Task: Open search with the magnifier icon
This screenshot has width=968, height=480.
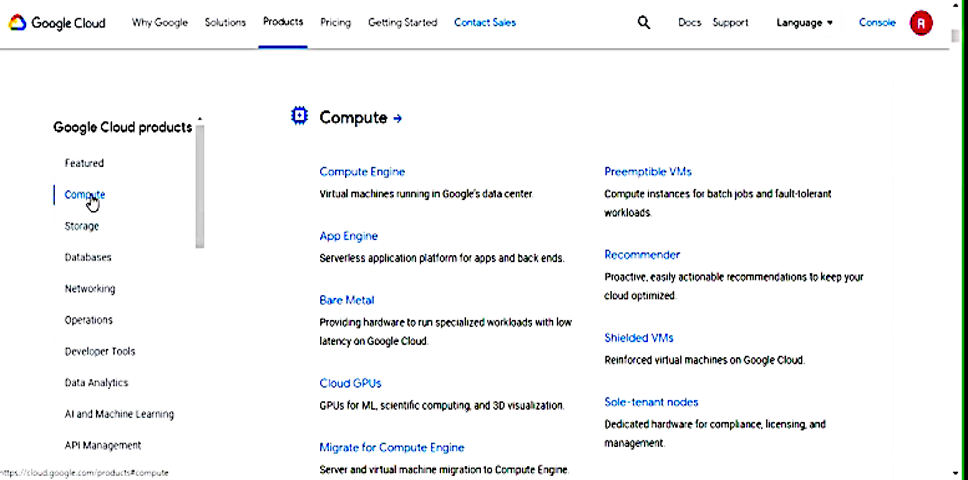Action: pyautogui.click(x=644, y=22)
